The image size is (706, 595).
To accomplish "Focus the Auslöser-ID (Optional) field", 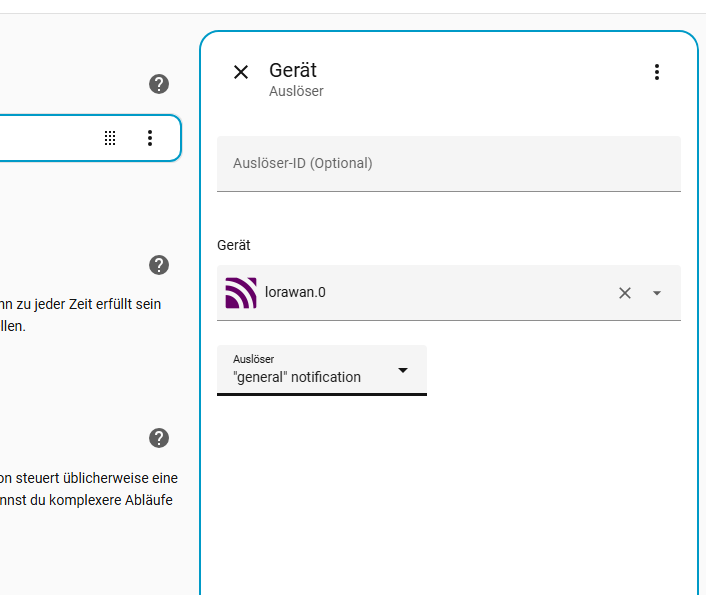I will (448, 163).
